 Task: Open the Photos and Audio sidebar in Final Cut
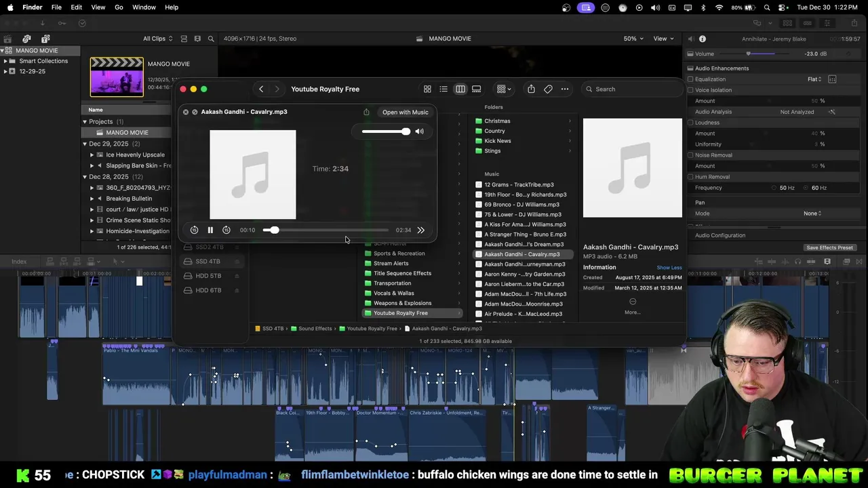[x=26, y=39]
